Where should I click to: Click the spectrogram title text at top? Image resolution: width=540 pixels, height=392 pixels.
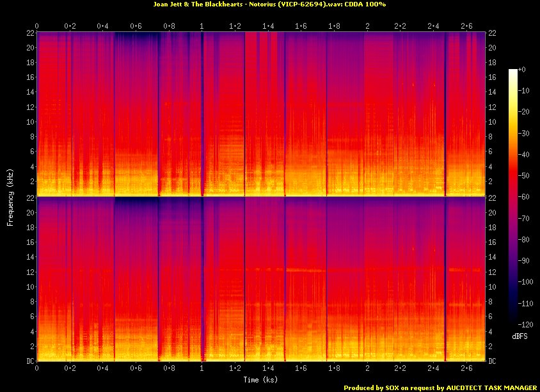click(269, 4)
